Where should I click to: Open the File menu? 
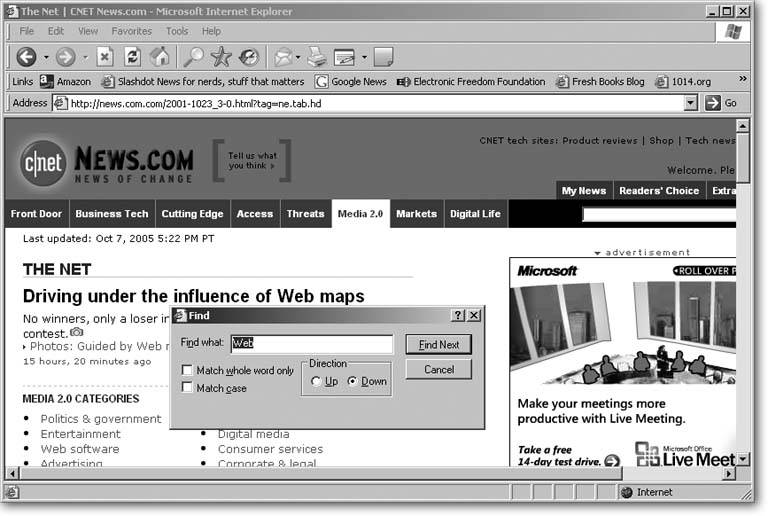[26, 31]
